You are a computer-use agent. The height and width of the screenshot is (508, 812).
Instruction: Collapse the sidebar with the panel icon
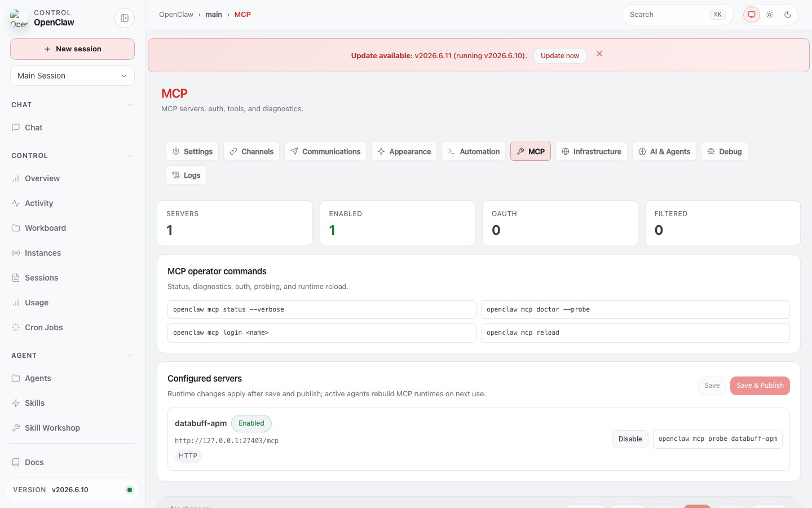125,18
